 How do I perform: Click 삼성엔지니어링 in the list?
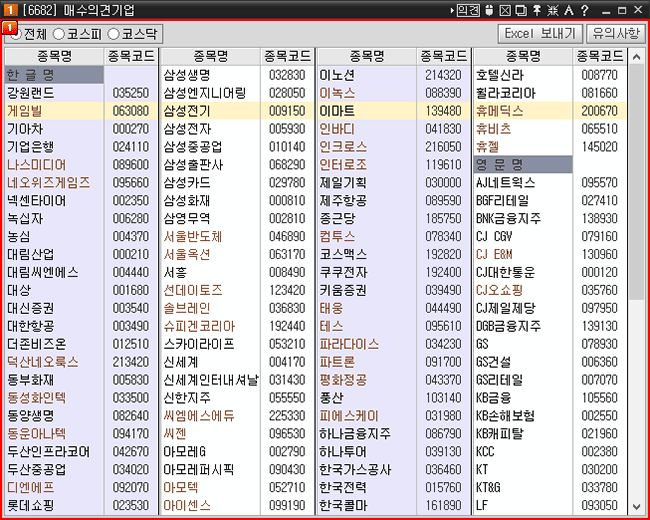tap(205, 93)
